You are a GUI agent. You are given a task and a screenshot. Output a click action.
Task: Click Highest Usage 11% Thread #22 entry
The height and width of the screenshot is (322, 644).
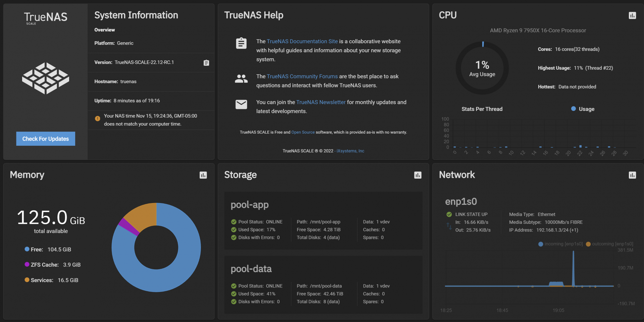tap(576, 68)
